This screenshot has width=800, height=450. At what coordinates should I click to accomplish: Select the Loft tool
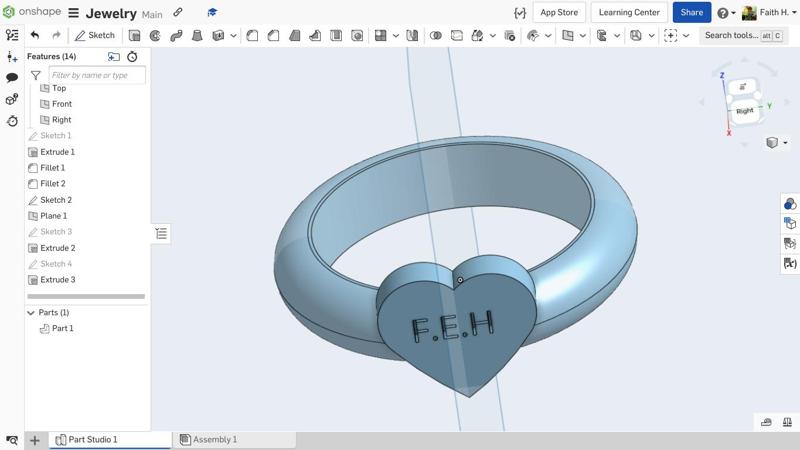point(197,35)
